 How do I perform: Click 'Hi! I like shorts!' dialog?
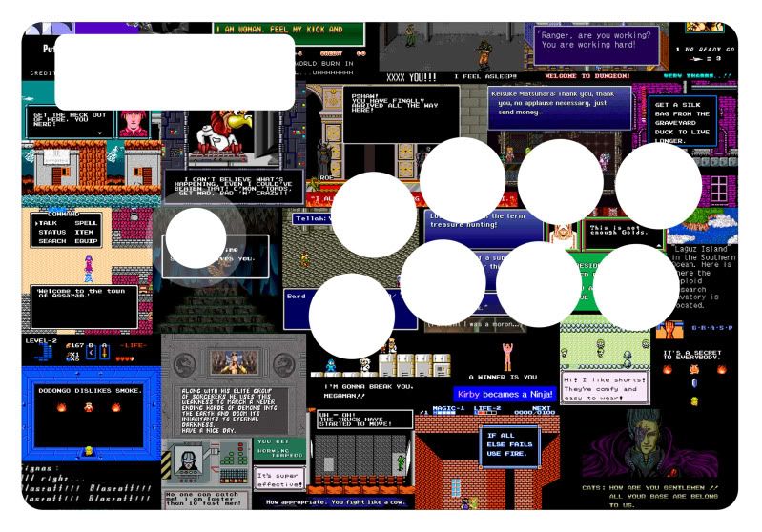point(605,388)
